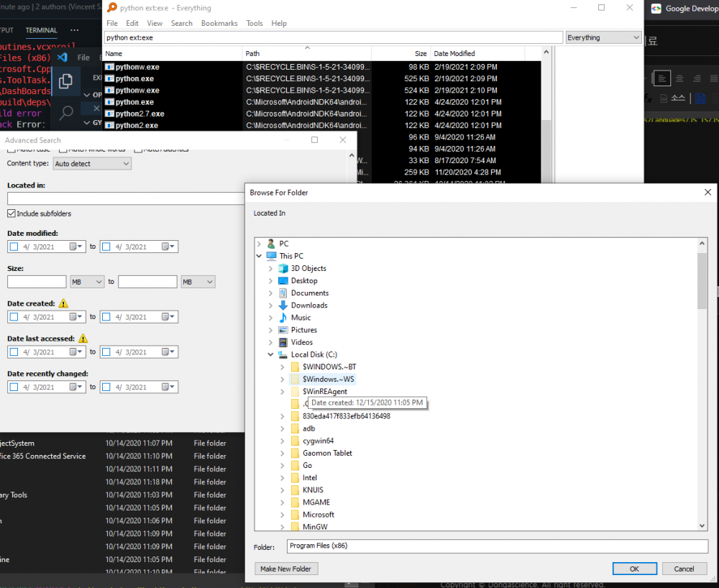719x588 pixels.
Task: Click the pythonw.exe 98 KB file icon
Action: coord(109,67)
